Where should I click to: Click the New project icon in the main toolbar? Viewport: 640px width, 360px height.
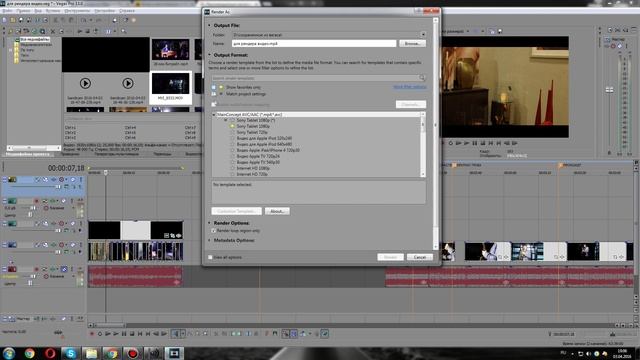(4, 20)
